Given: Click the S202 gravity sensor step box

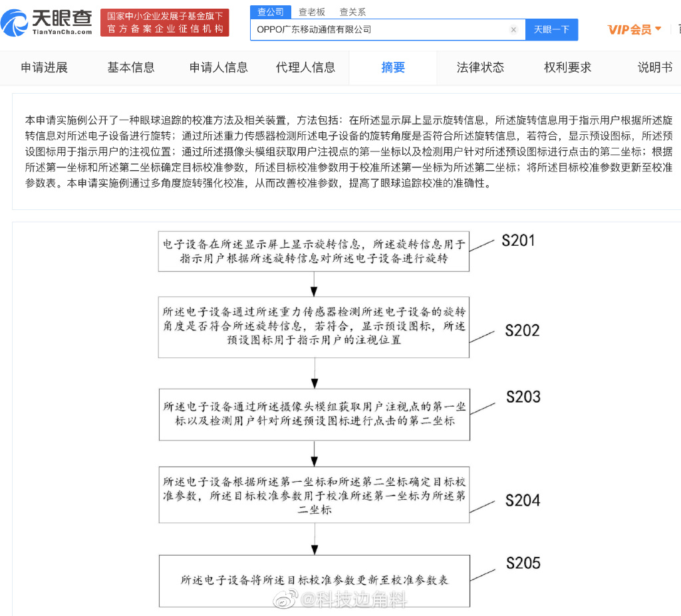Looking at the screenshot, I should [314, 328].
